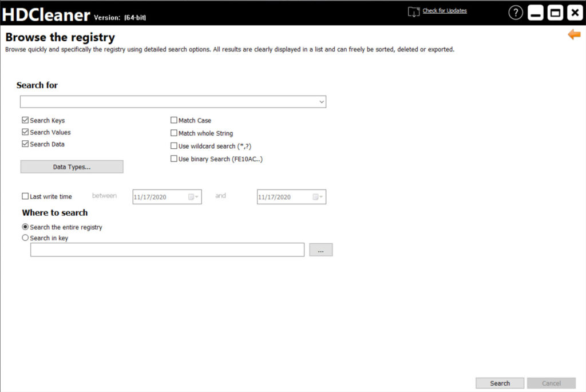Uncheck Search Keys checkbox
This screenshot has height=392, width=586.
point(25,120)
